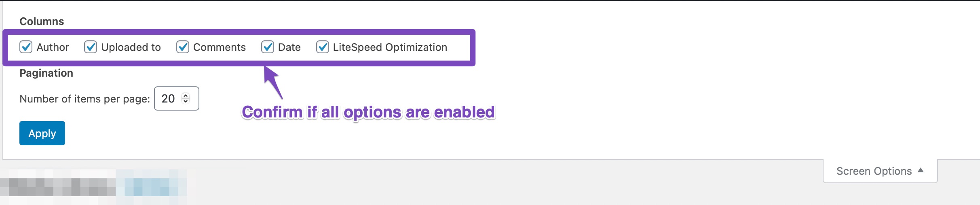
Task: Toggle the Uploaded to checkbox
Action: click(91, 47)
